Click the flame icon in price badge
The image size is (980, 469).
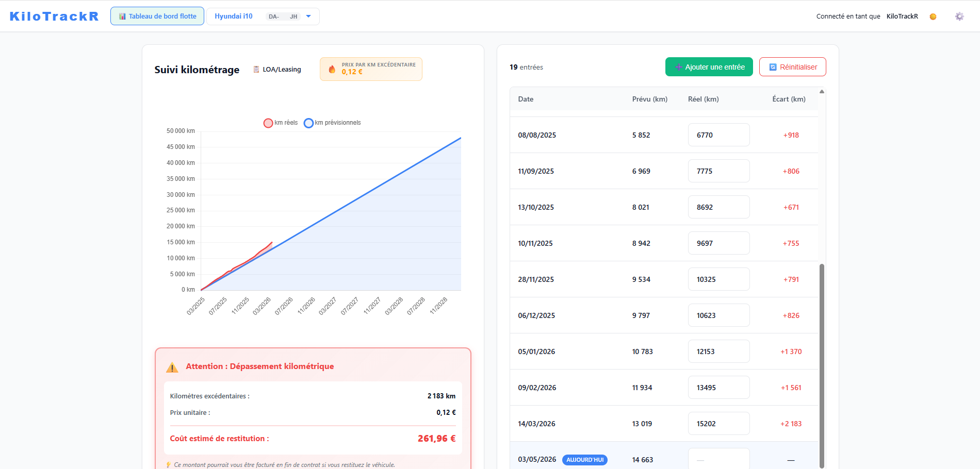click(332, 69)
